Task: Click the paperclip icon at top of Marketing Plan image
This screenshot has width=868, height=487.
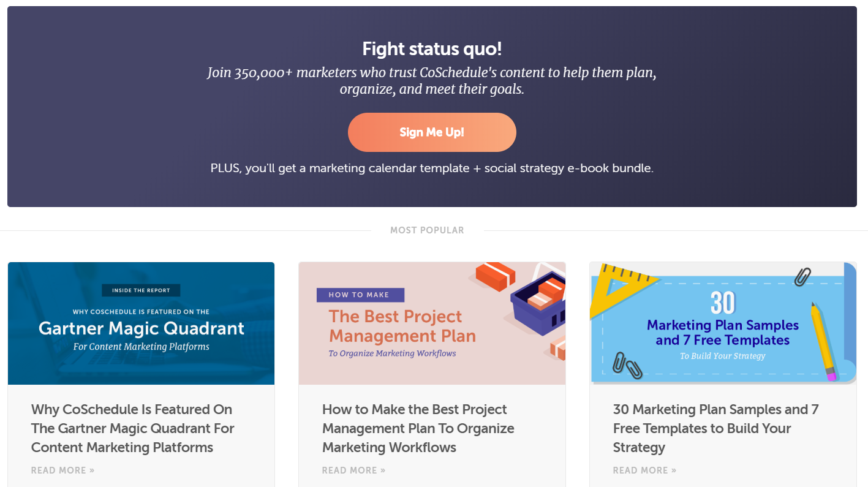Action: point(802,277)
